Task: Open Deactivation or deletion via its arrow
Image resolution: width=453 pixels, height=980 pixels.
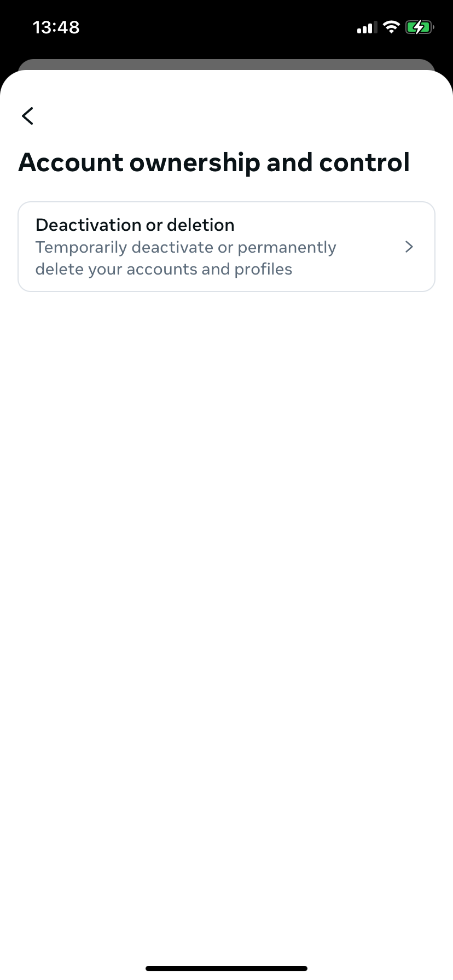Action: tap(408, 247)
